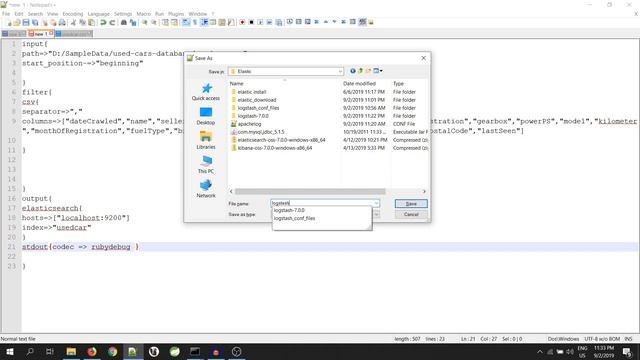Click the Paste toolbar icon
The image size is (640, 360).
[91, 22]
